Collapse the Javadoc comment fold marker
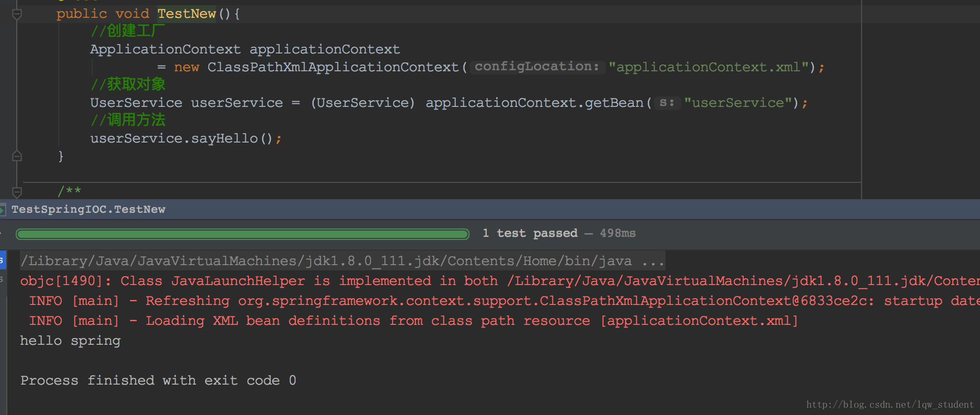 17,192
